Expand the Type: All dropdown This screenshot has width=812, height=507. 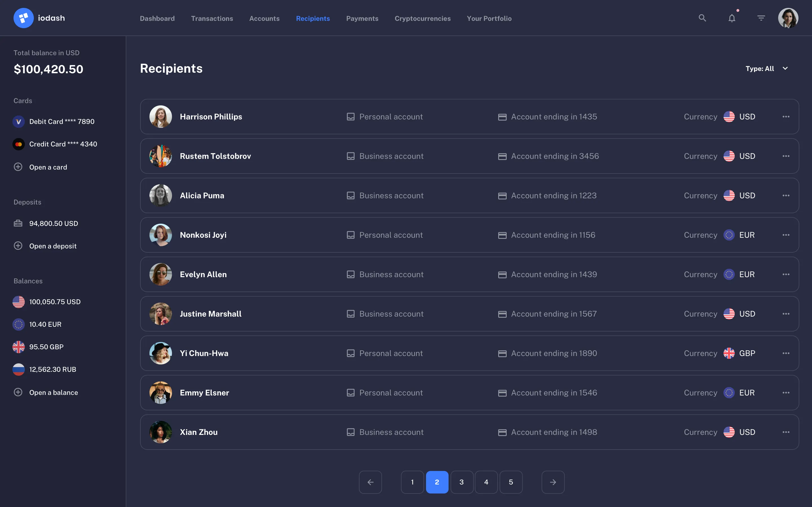pos(767,68)
